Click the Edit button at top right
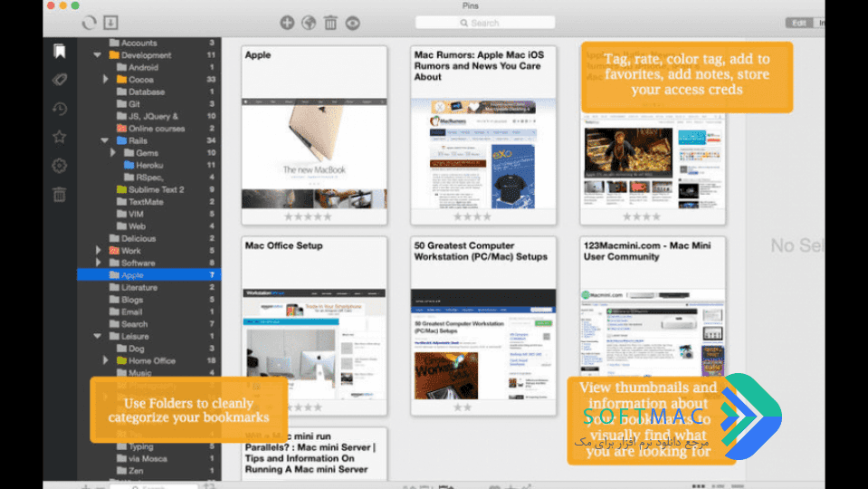 click(799, 23)
